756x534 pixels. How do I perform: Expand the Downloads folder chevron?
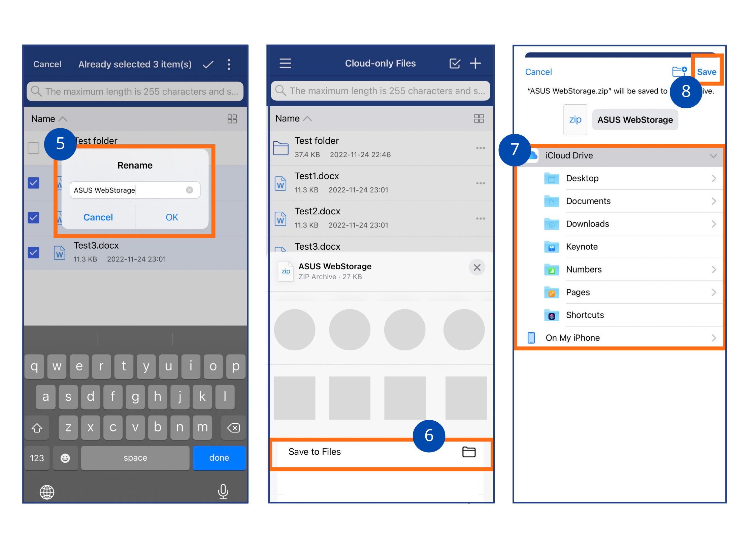[714, 224]
